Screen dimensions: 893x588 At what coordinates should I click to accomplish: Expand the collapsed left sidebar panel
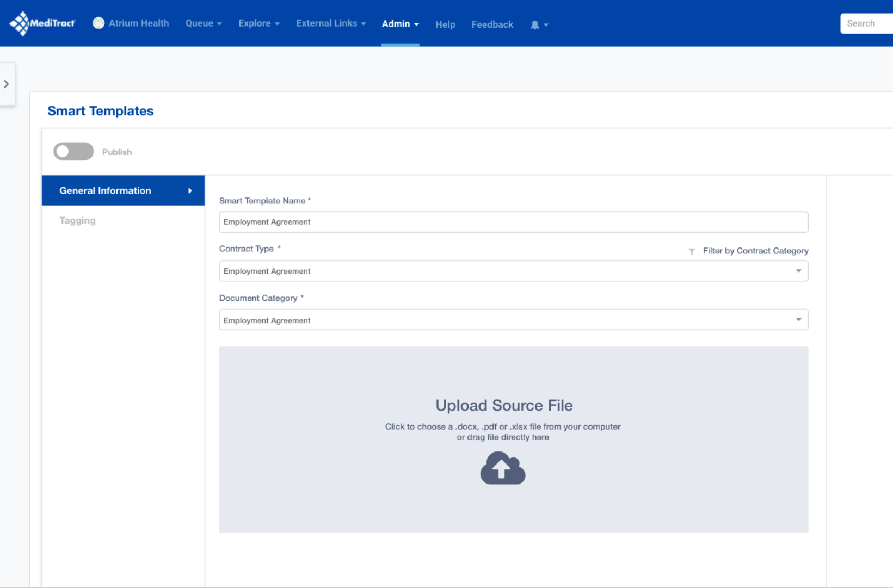(x=7, y=84)
